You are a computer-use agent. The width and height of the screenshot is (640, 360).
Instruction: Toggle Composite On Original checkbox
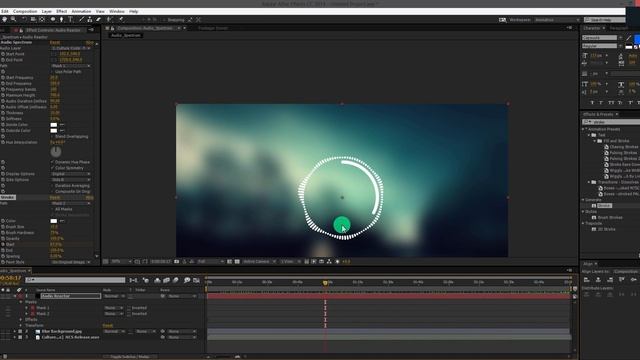tap(52, 191)
